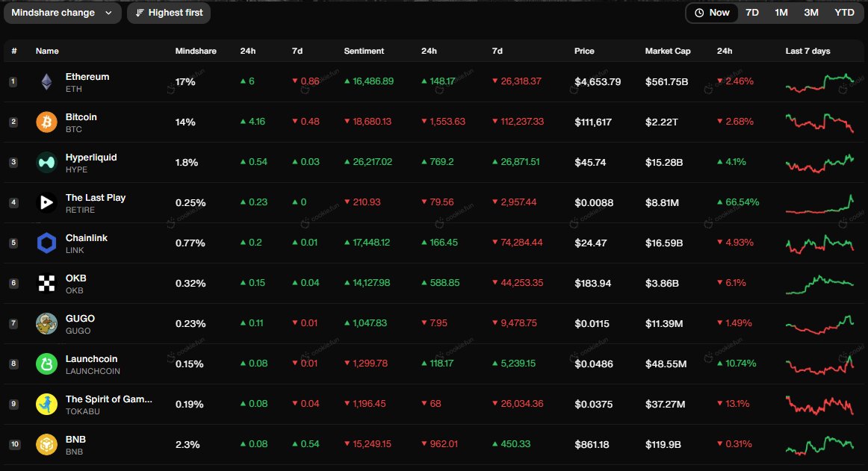Open the Launchcoin 7-day sparkline chart
The height and width of the screenshot is (471, 868).
[819, 365]
